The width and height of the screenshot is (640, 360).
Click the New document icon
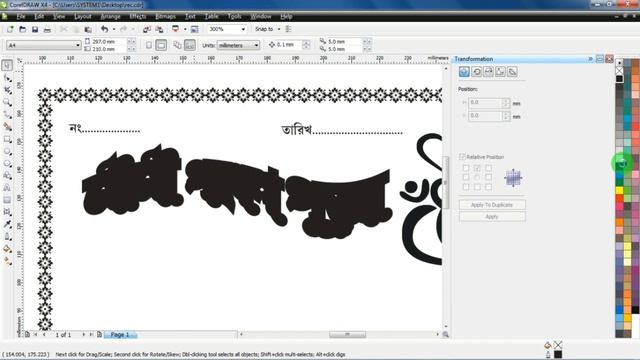point(10,29)
